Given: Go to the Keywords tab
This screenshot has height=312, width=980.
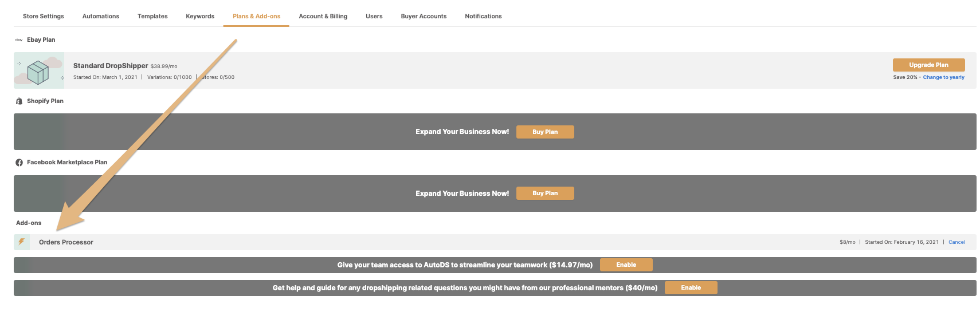Looking at the screenshot, I should 200,16.
